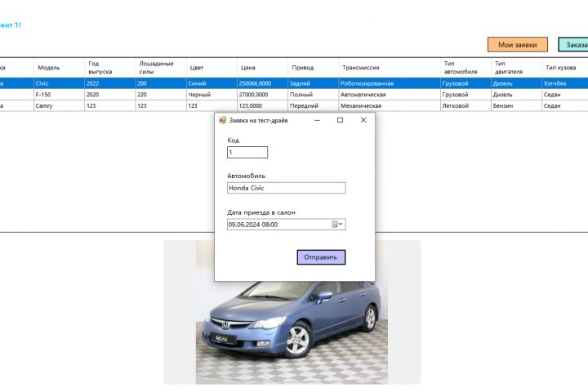Sort by the Модель column header
The image size is (588, 392).
tap(60, 68)
